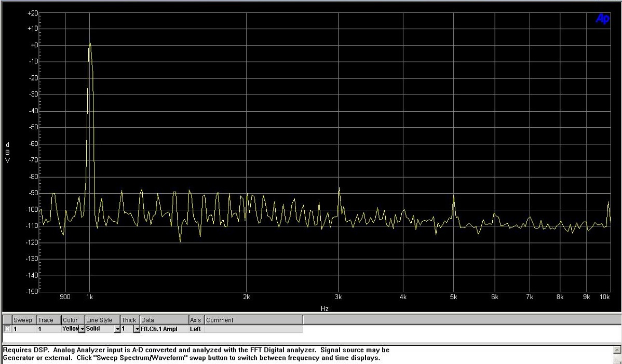Click the Color column header
Image resolution: width=622 pixels, height=364 pixels.
pyautogui.click(x=73, y=320)
